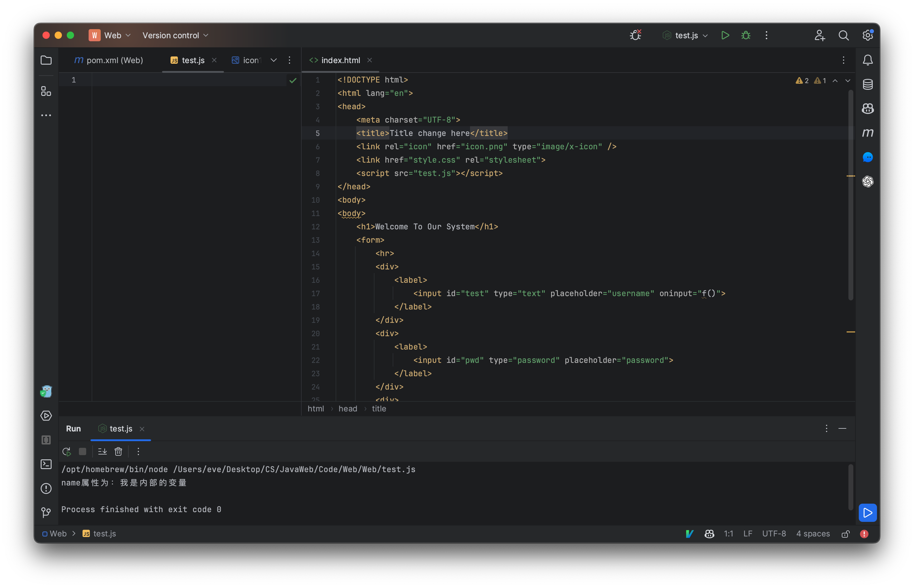Viewport: 914px width, 588px height.
Task: Open the GitHub Copilot sidebar panel
Action: pos(868,108)
